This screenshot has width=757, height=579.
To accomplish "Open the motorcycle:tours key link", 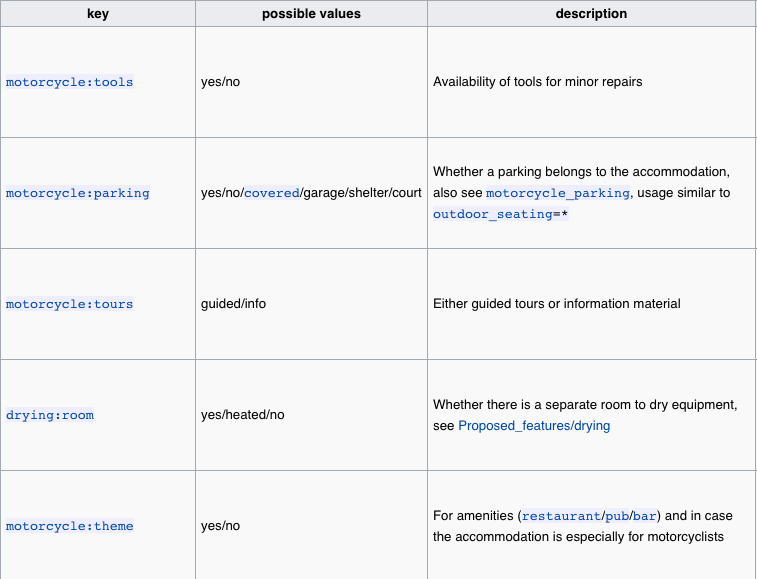I will [x=69, y=304].
